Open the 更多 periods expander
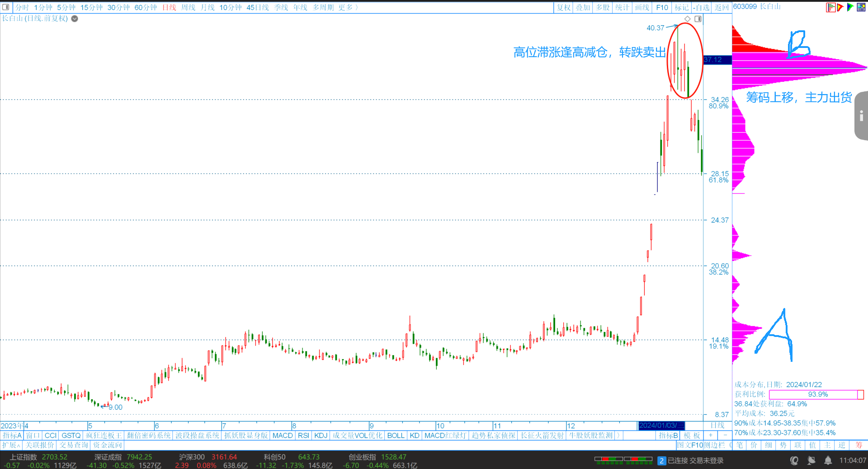 pos(348,7)
